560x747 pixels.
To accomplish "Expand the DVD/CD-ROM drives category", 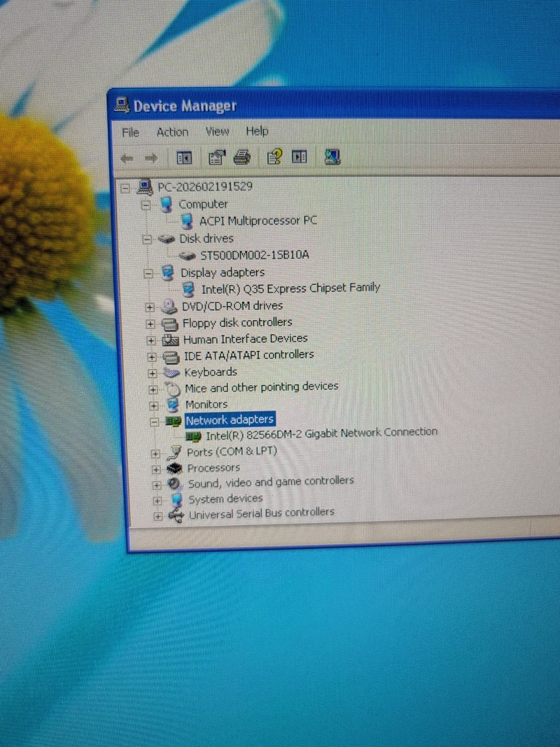I will pos(149,307).
